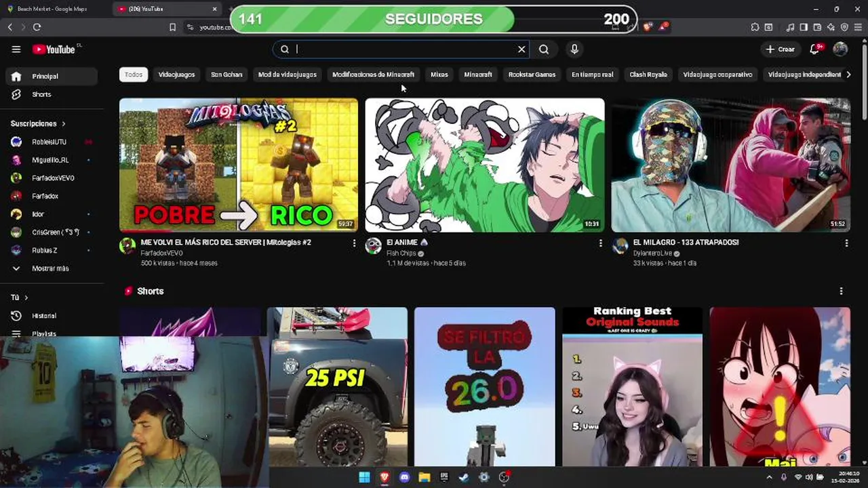868x488 pixels.
Task: Open the El ANIME video thumbnail
Action: point(485,165)
